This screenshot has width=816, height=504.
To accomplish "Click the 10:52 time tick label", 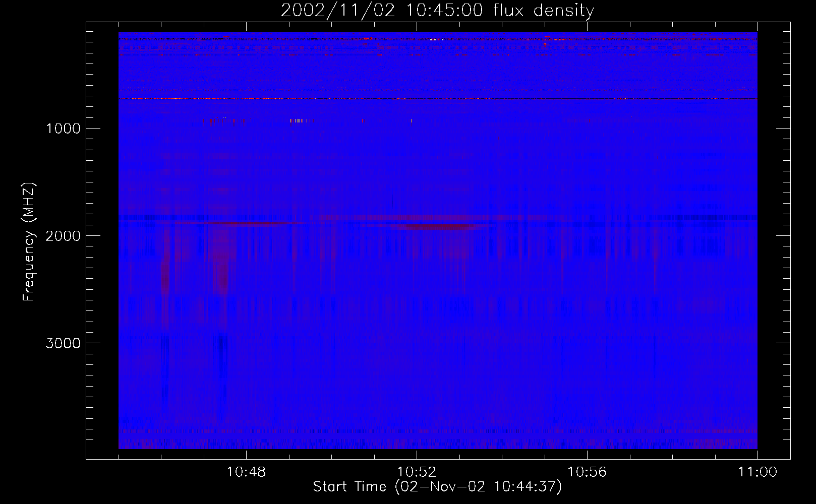I will point(417,472).
